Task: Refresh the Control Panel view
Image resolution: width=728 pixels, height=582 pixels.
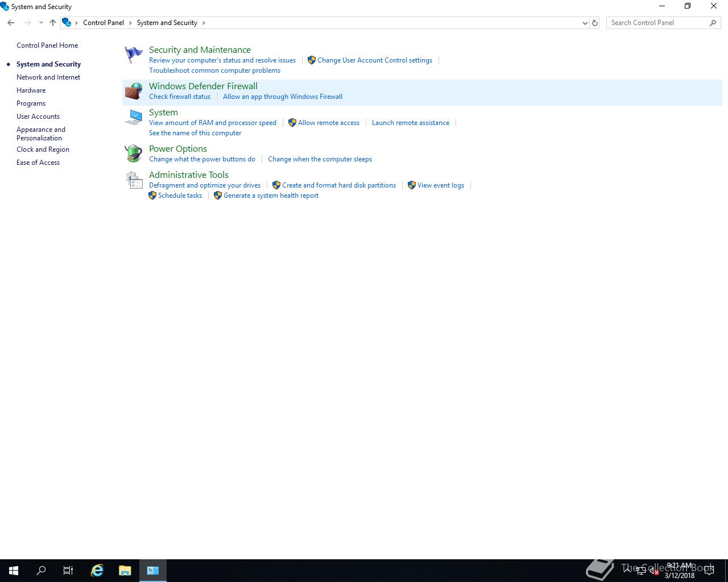Action: coord(595,23)
